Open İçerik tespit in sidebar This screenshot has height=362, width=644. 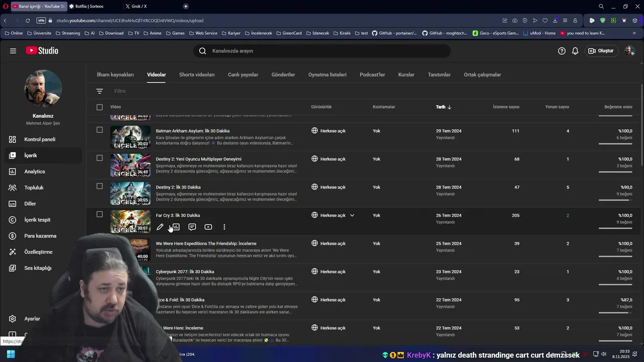click(x=43, y=220)
